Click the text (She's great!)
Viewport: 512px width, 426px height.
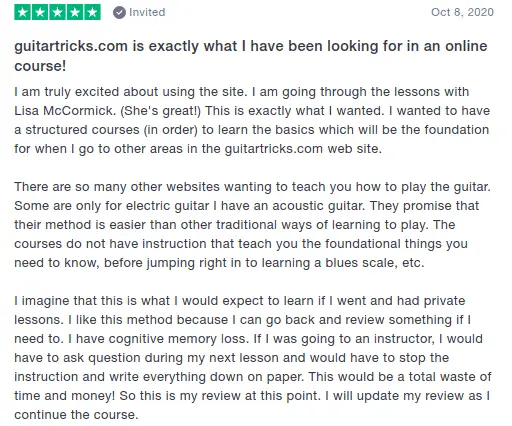point(160,111)
